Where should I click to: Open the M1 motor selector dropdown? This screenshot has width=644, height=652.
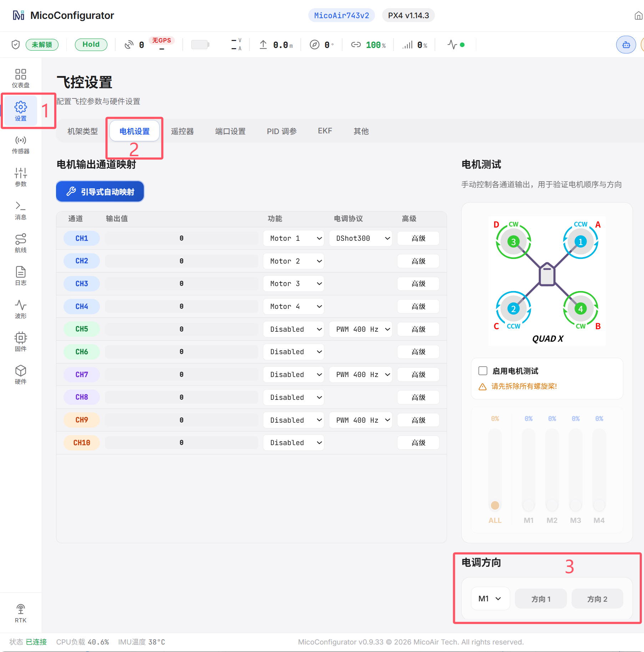(490, 598)
